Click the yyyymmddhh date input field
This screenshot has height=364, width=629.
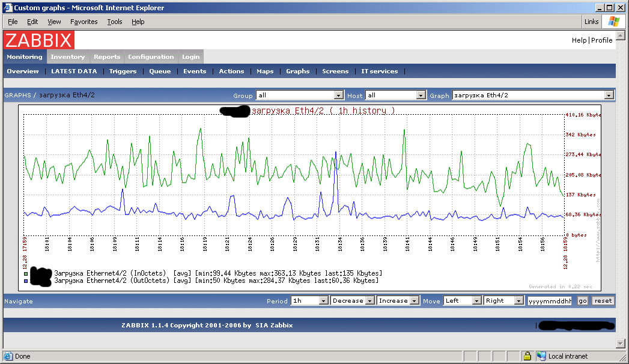(550, 301)
